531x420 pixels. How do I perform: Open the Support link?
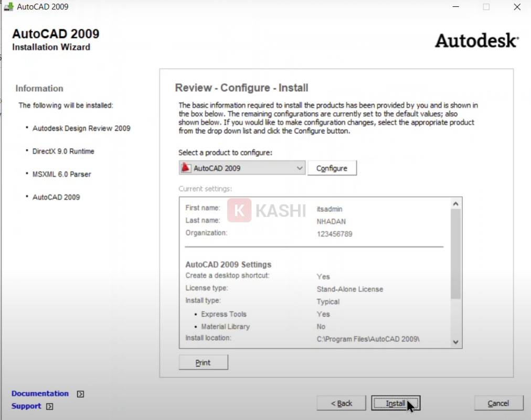point(26,406)
